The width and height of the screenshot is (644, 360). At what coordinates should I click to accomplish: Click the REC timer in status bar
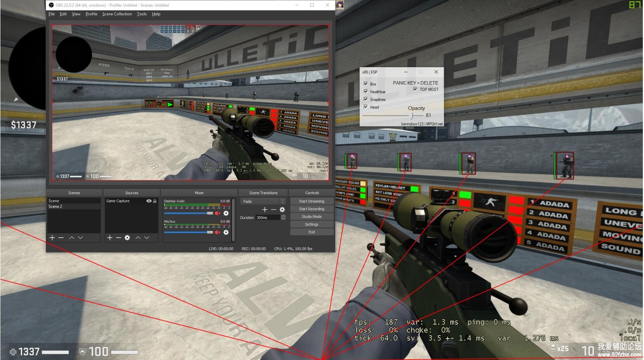coord(254,249)
